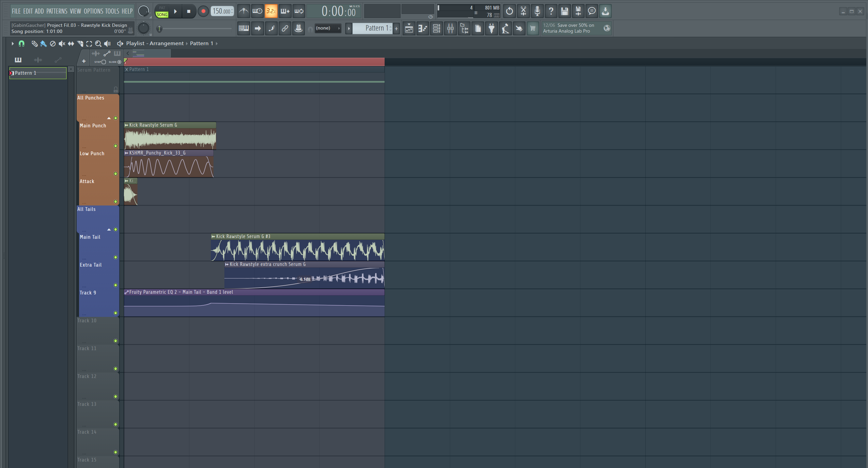Open audio editor scissors icon

click(523, 11)
